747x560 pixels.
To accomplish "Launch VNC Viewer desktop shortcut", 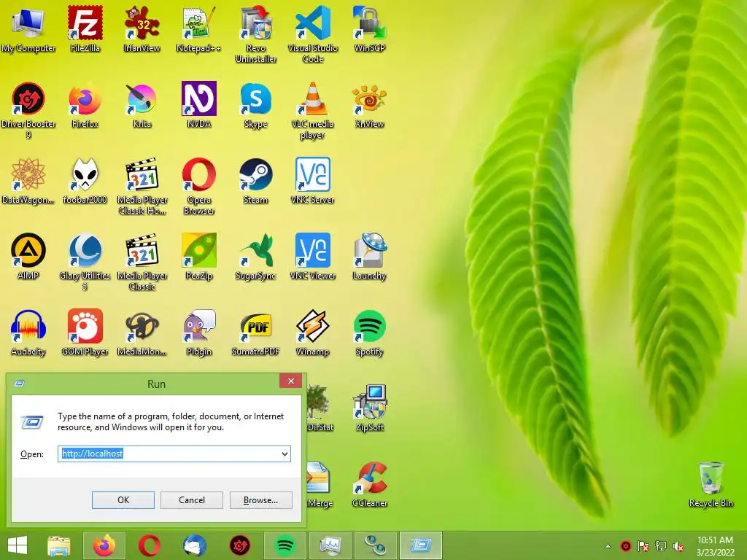I will pyautogui.click(x=312, y=256).
